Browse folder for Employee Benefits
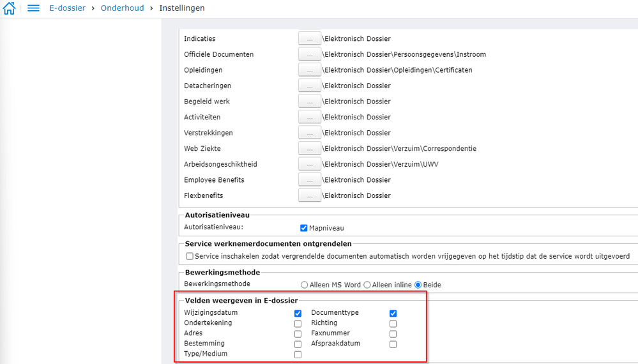Viewport: 638px width, 364px height. click(x=310, y=180)
